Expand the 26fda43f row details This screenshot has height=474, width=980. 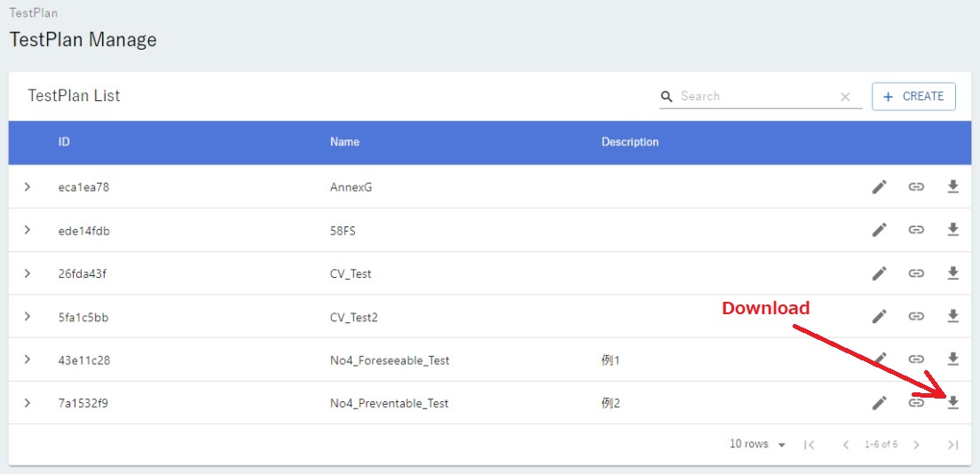[x=28, y=273]
